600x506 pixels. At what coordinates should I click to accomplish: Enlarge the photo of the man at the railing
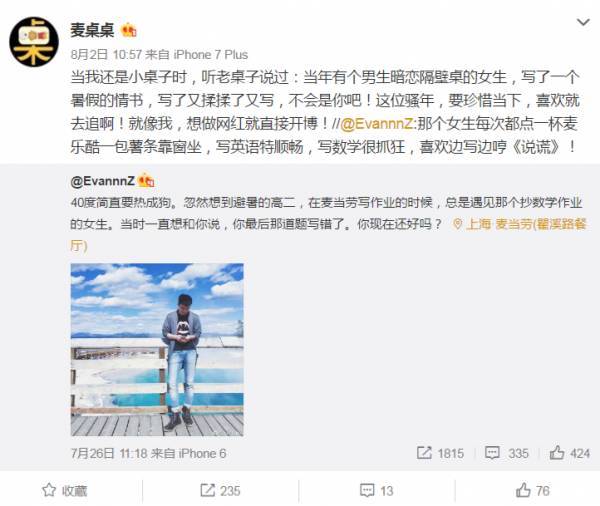click(x=157, y=349)
